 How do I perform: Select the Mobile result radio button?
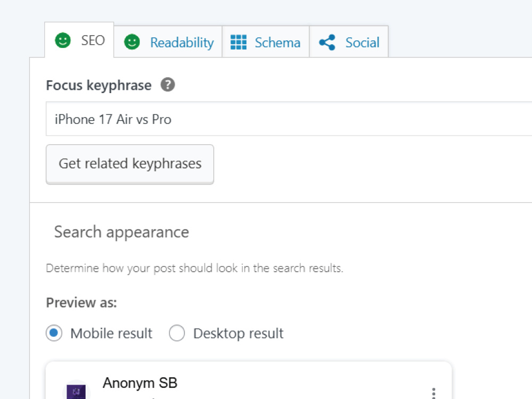tap(54, 333)
